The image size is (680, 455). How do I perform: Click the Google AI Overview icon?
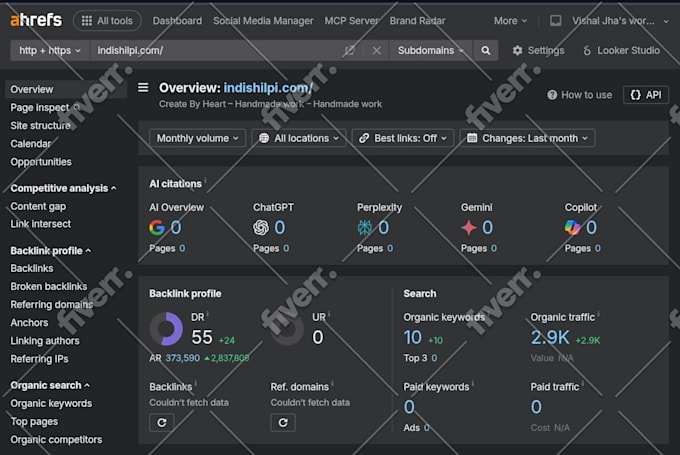coord(157,227)
